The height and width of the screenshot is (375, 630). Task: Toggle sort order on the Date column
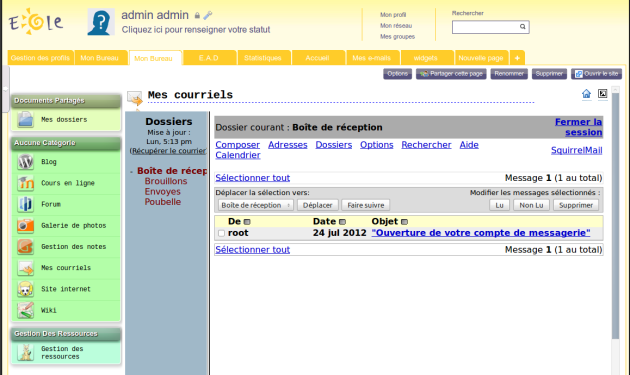342,222
